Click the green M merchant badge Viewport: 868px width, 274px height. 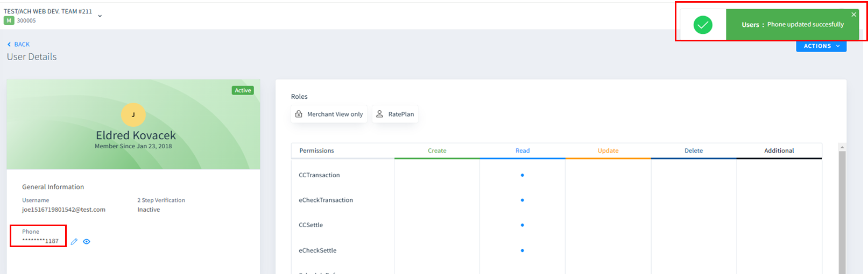point(9,20)
